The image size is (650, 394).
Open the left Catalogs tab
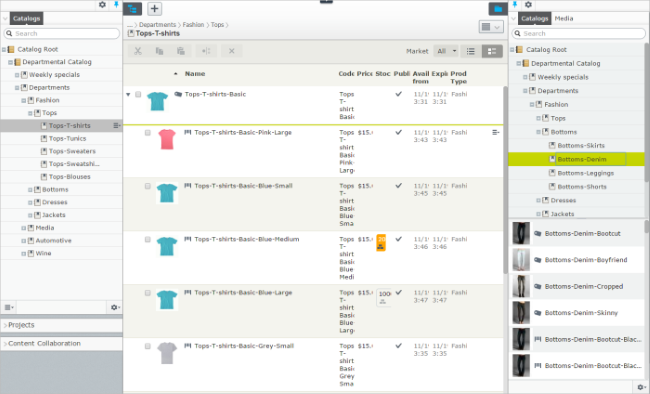coord(26,18)
